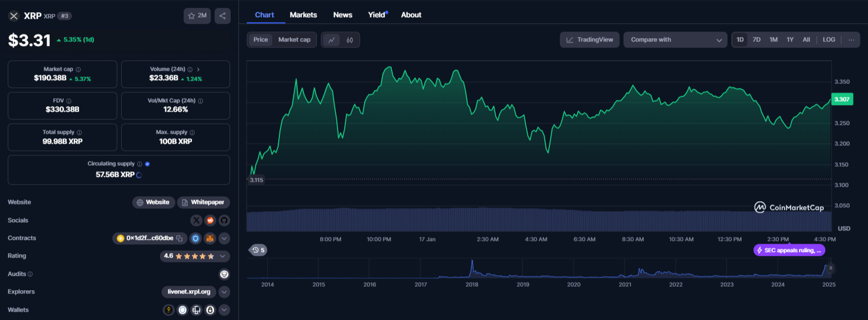Open the events counter badge showing 5
The image size is (868, 320).
click(x=258, y=250)
